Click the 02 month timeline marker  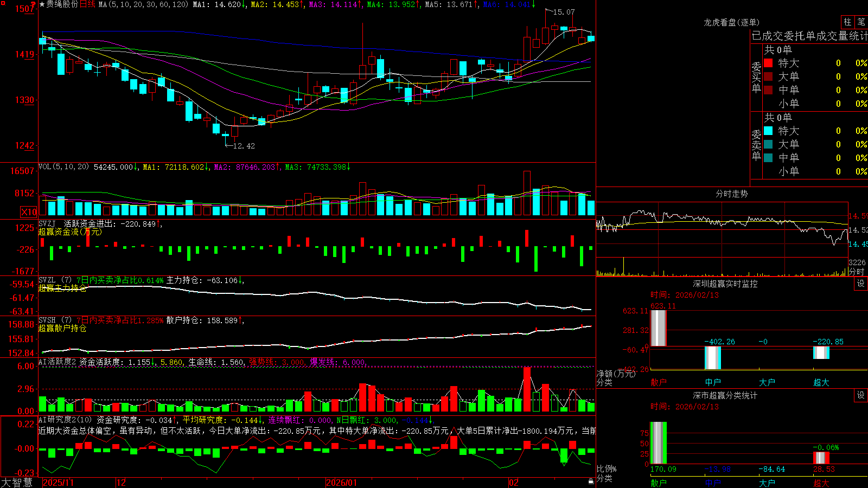coord(514,483)
